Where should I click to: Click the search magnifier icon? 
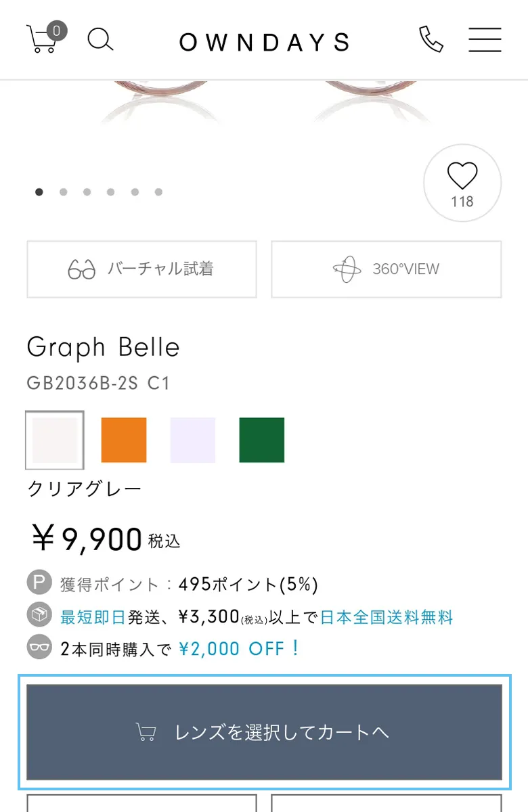100,39
